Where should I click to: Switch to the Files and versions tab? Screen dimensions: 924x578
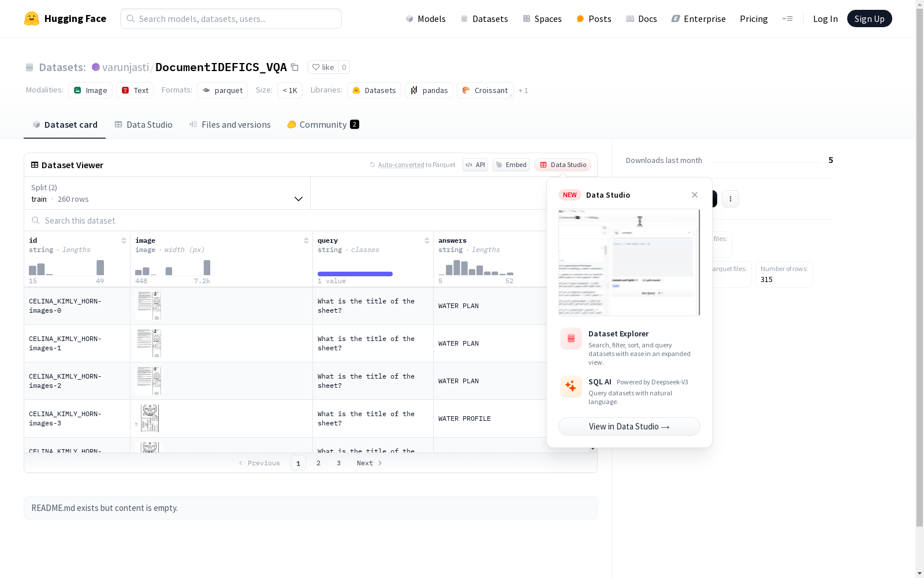pyautogui.click(x=230, y=125)
